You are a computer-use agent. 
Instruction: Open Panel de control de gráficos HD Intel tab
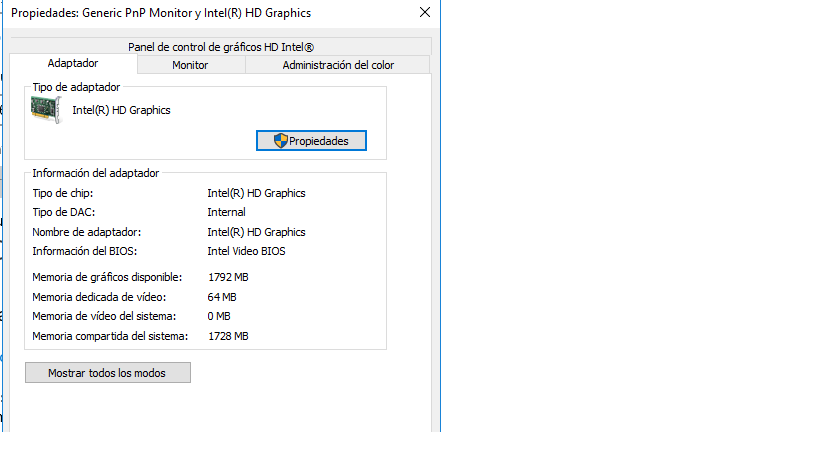click(220, 46)
